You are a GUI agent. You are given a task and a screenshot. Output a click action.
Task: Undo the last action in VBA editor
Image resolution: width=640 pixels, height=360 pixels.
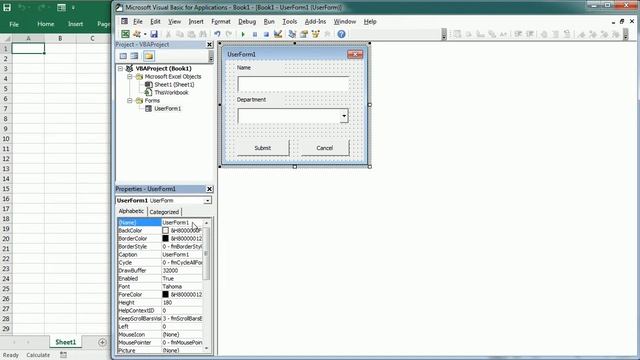pyautogui.click(x=217, y=34)
